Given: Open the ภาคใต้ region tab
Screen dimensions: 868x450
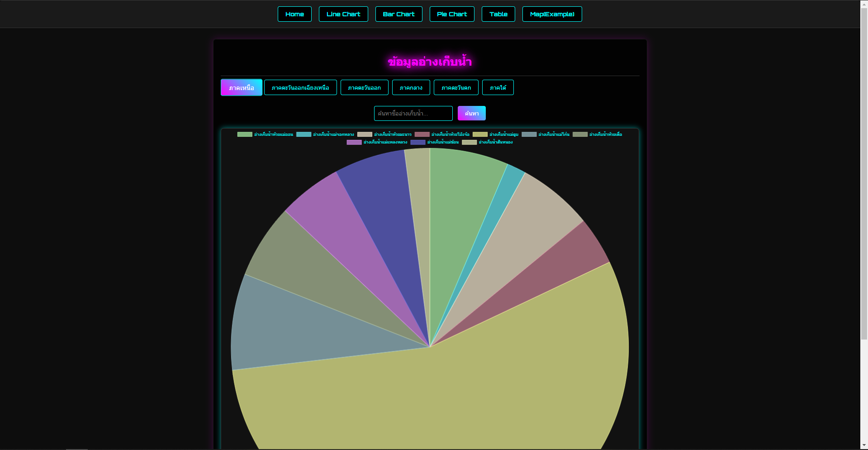Looking at the screenshot, I should [x=498, y=87].
